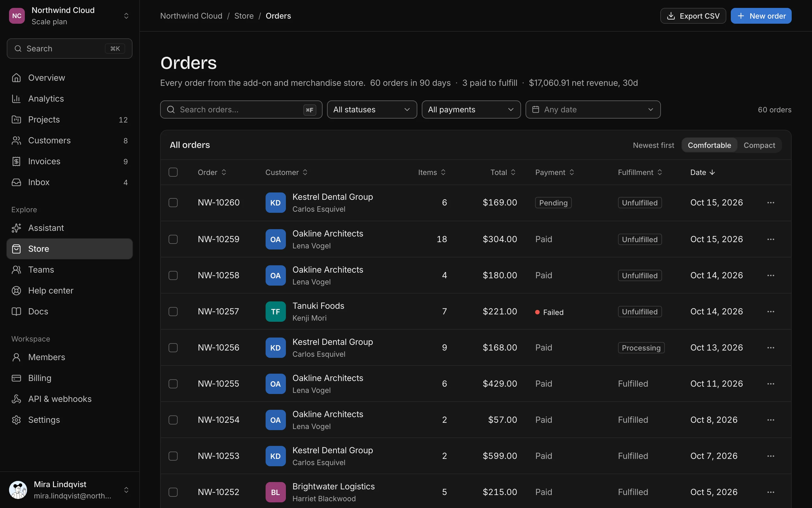Screen dimensions: 812x508
Task: Open API & webhooks
Action: [69, 398]
